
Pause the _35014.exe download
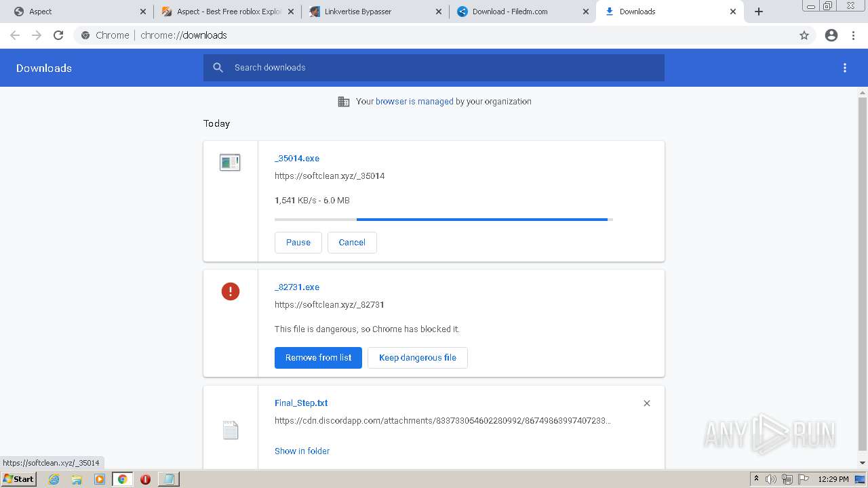[298, 243]
